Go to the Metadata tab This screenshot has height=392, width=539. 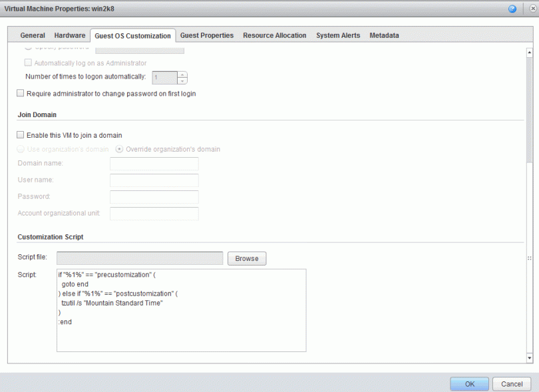click(384, 35)
